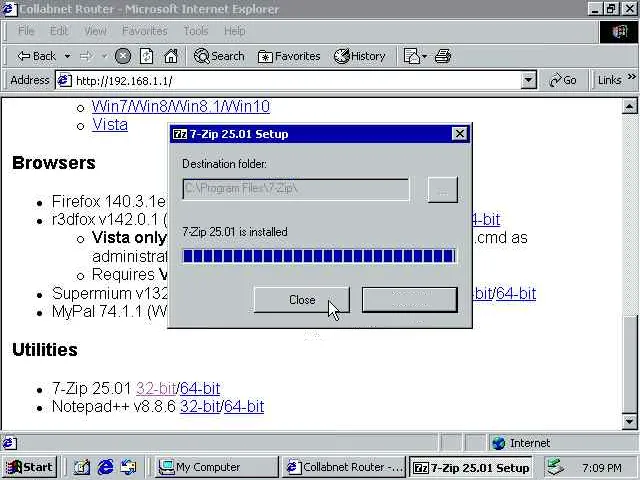Open the Favorites pane toolbar button

tap(289, 56)
